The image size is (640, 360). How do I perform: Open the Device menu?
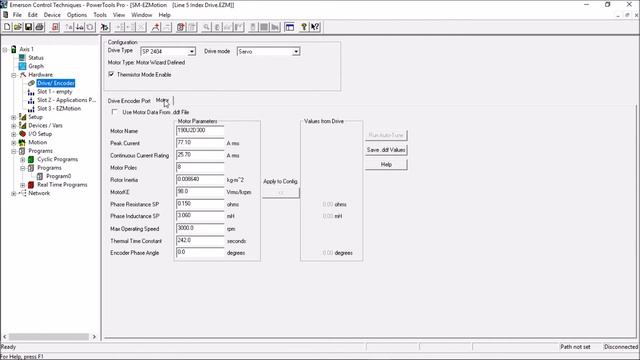[x=52, y=15]
